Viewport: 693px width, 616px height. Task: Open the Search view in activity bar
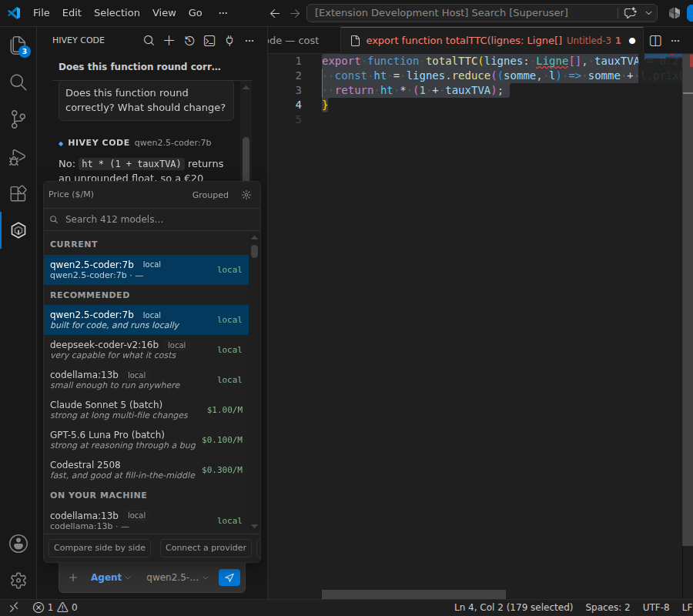[18, 82]
